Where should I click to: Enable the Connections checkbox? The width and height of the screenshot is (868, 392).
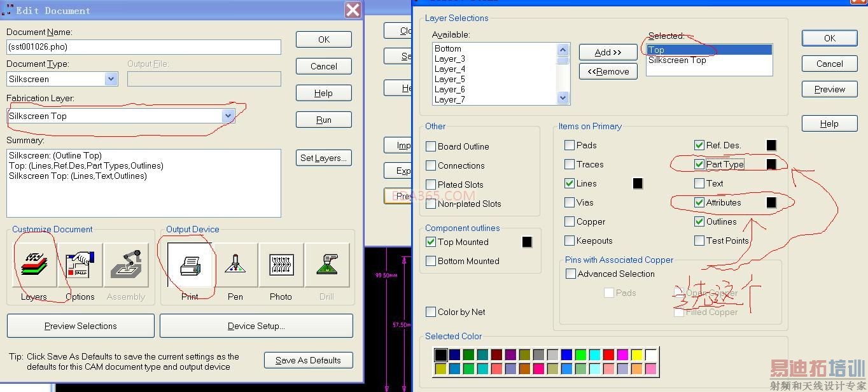tap(431, 165)
